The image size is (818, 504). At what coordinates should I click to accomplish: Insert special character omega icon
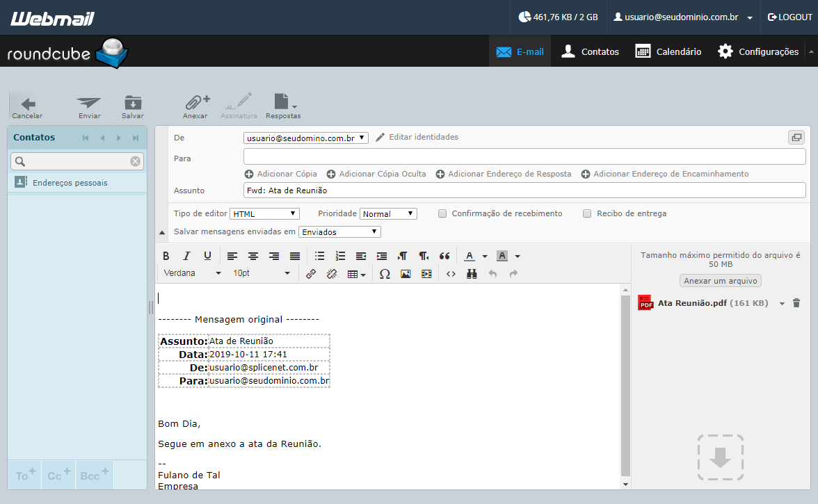385,274
